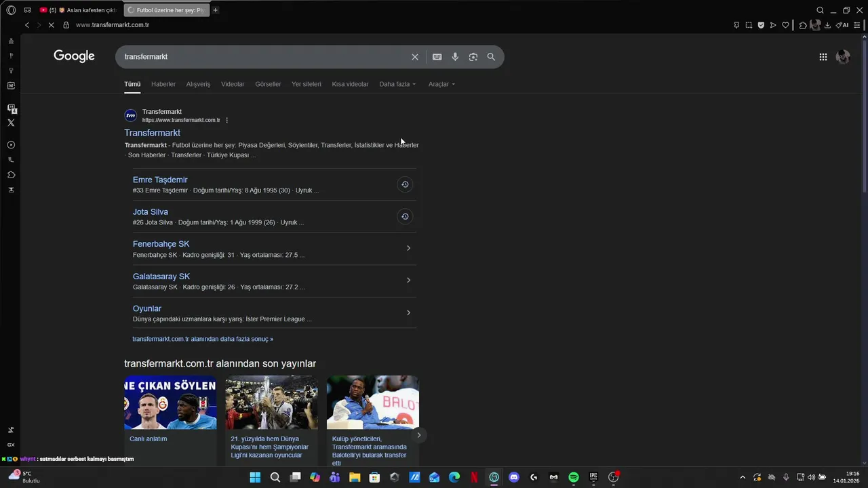Open Emre Taşdemir sitelink
868x488 pixels.
click(x=160, y=180)
